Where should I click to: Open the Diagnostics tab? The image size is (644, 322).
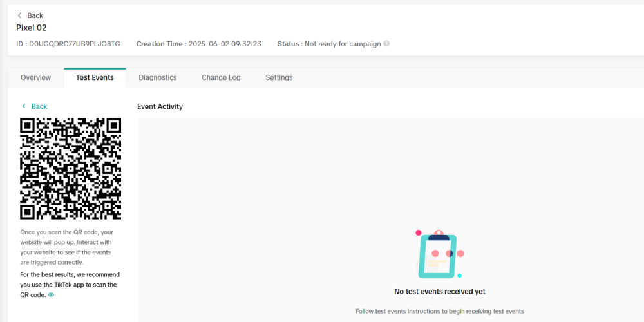click(x=158, y=77)
